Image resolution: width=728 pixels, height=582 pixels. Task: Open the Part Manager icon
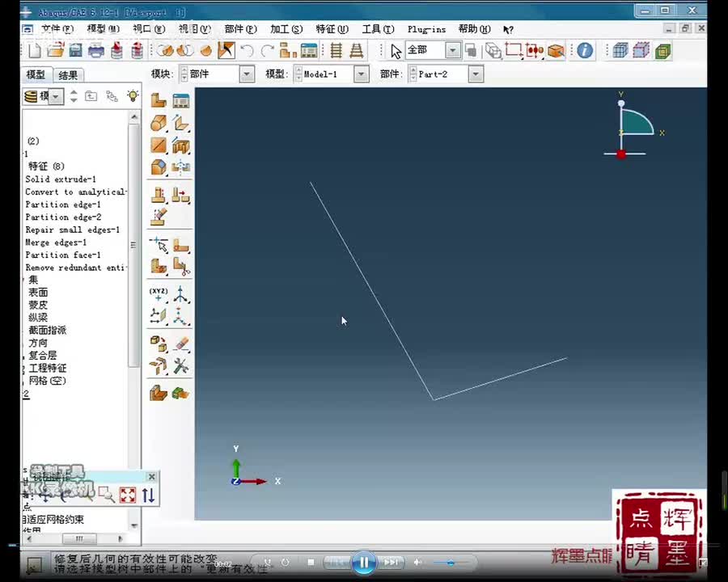pos(180,99)
